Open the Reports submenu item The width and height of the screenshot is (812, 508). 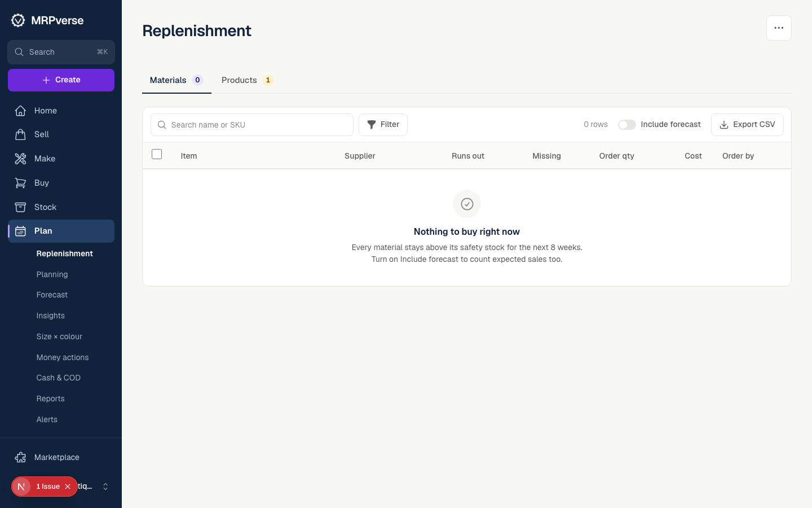click(50, 398)
